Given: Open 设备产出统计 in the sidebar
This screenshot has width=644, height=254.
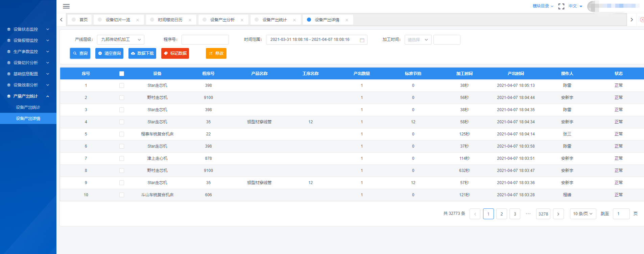Looking at the screenshot, I should coord(28,107).
